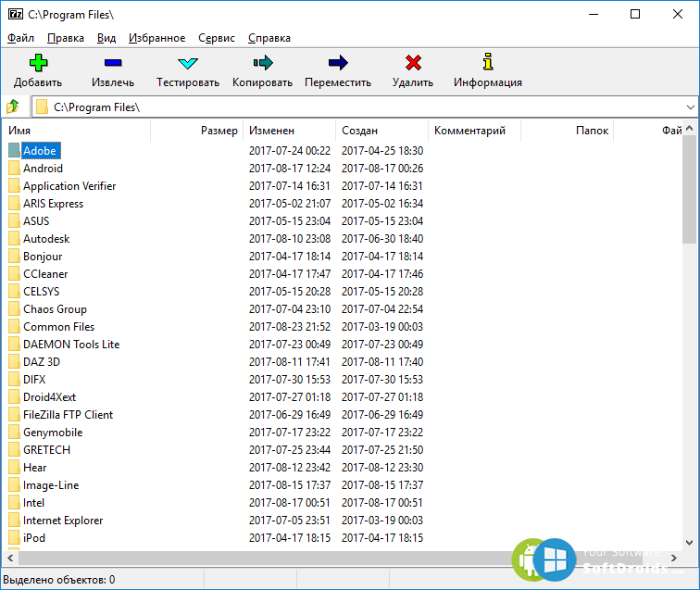
Task: Select the Genymobile folder name
Action: pos(53,433)
